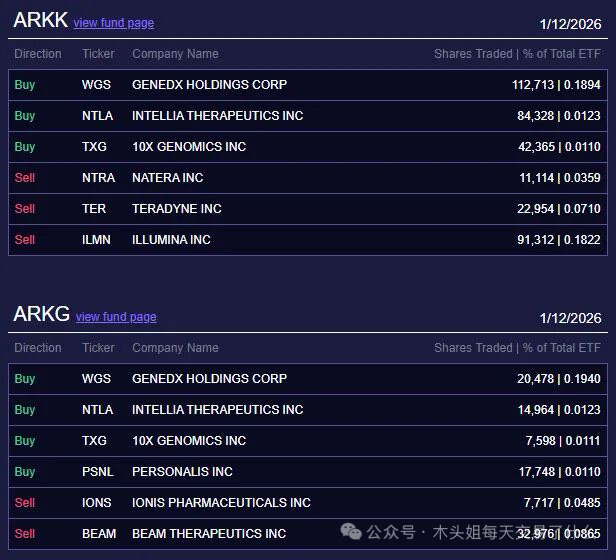Image resolution: width=616 pixels, height=560 pixels.
Task: Click the ARKK Direction column header
Action: 38,54
